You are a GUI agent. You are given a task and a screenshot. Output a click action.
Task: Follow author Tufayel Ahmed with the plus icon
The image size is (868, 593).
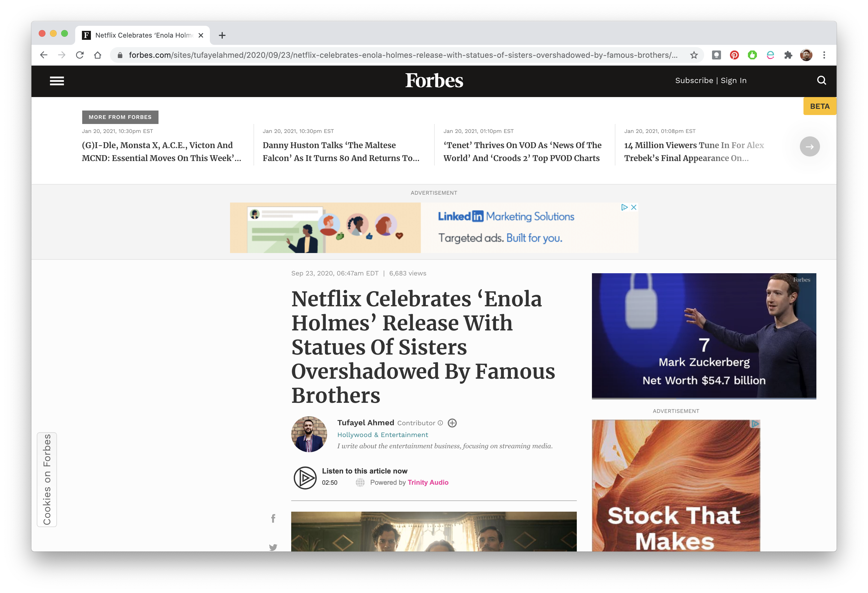point(452,423)
